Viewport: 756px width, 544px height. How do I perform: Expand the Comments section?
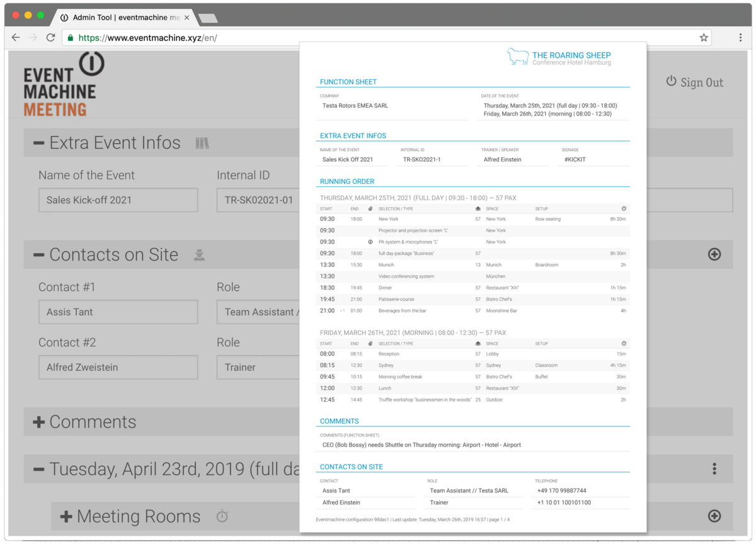pos(39,422)
